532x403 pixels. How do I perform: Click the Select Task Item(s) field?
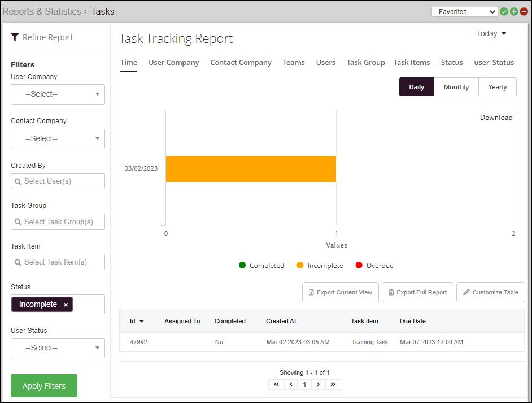58,262
